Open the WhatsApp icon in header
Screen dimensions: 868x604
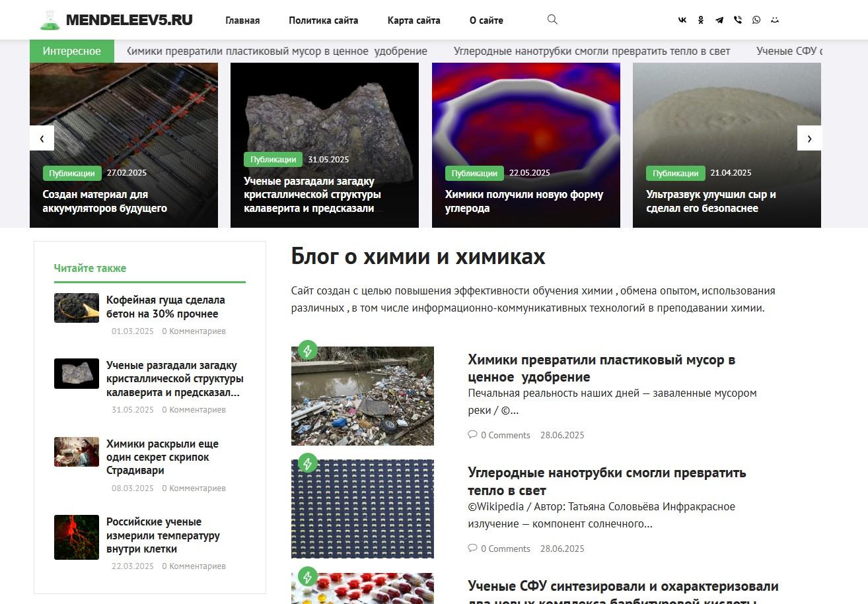point(756,20)
